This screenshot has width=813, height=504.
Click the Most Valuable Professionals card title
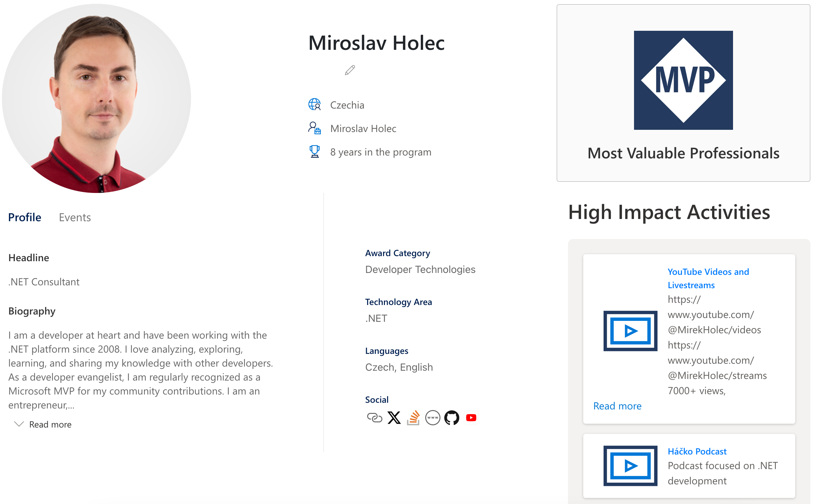click(x=683, y=153)
